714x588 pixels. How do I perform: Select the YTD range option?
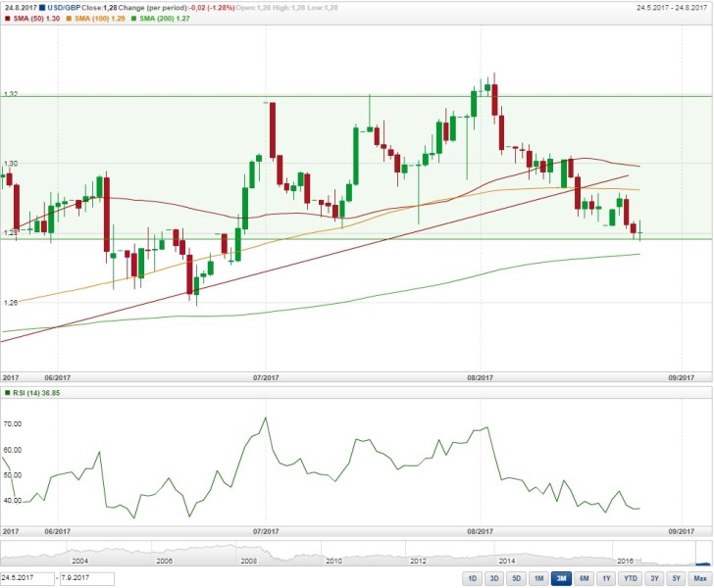pos(632,578)
